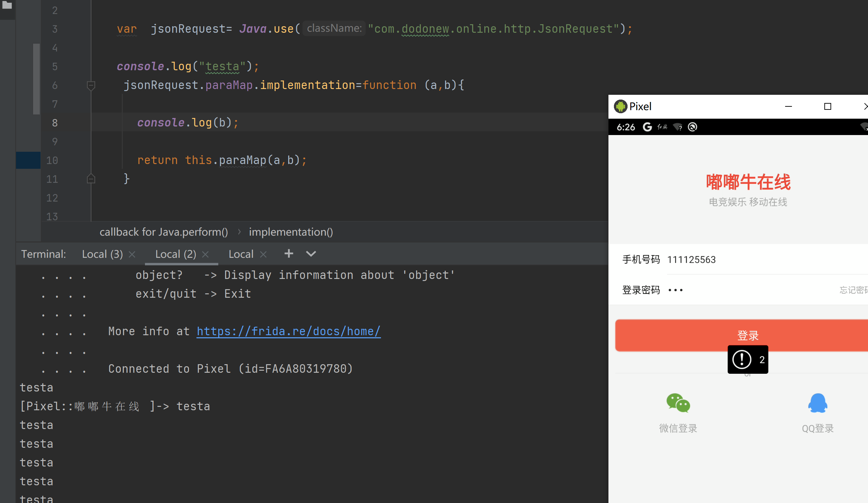Click the login password input field
868x503 pixels.
click(751, 290)
